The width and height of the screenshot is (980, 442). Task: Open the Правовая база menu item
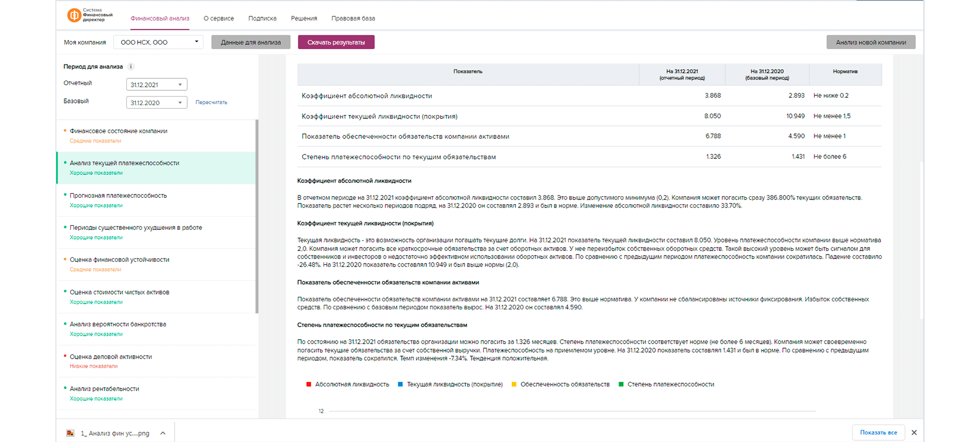353,18
